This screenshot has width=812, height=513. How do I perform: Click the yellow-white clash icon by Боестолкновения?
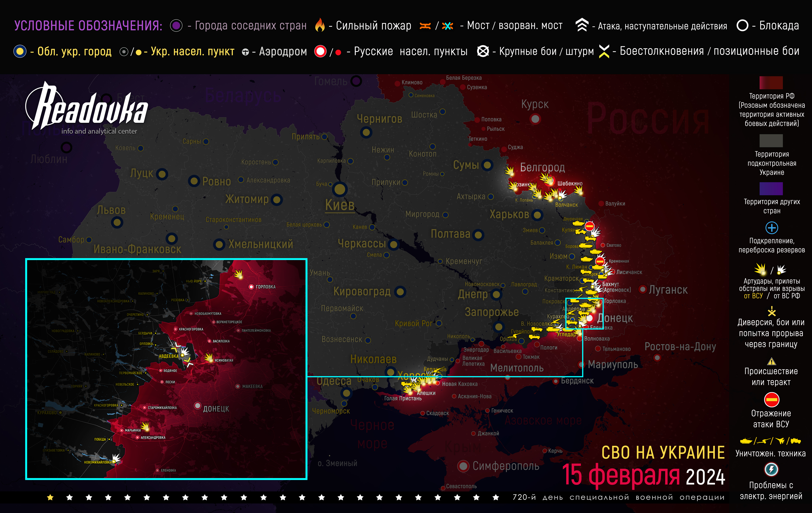(604, 51)
